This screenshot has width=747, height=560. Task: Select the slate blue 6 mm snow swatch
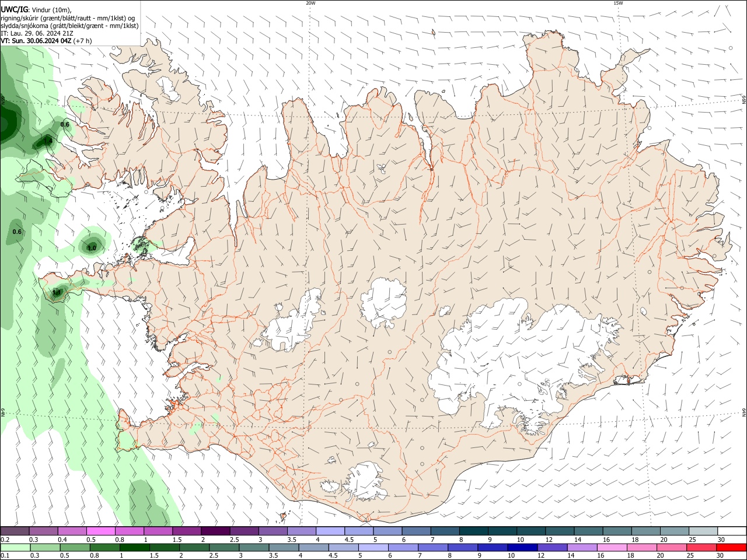[416, 531]
